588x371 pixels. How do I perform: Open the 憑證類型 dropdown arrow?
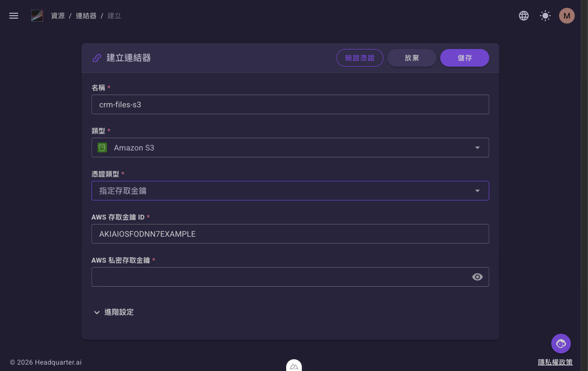pos(477,191)
